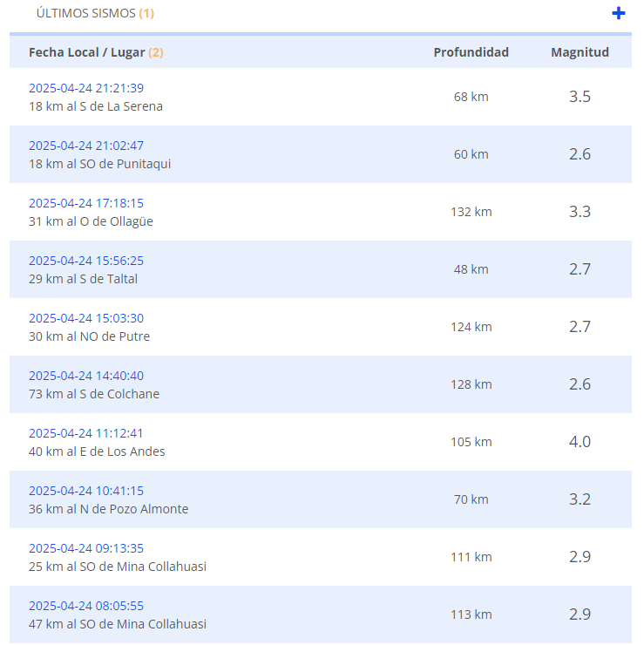Click the 40 km al E de Los Andes text
This screenshot has width=644, height=645.
tap(97, 451)
